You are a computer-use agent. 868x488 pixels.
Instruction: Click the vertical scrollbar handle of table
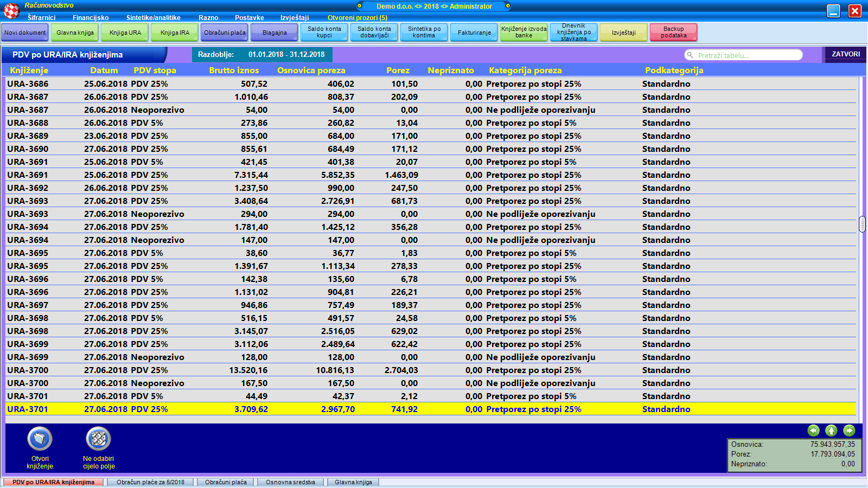click(x=862, y=224)
